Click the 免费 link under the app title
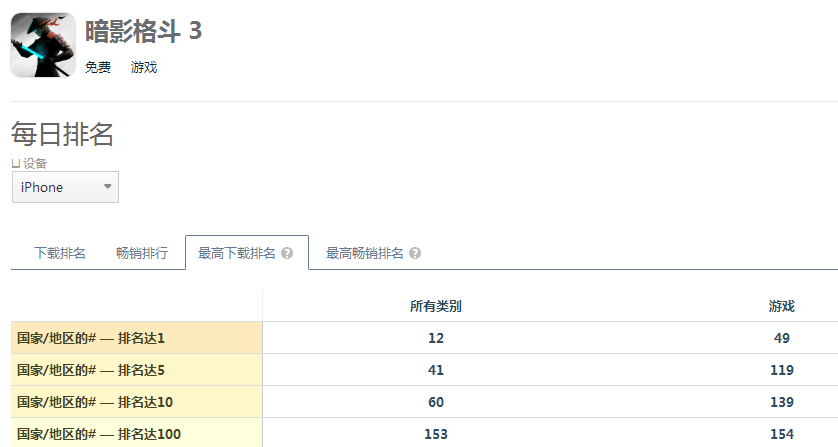 click(x=98, y=68)
